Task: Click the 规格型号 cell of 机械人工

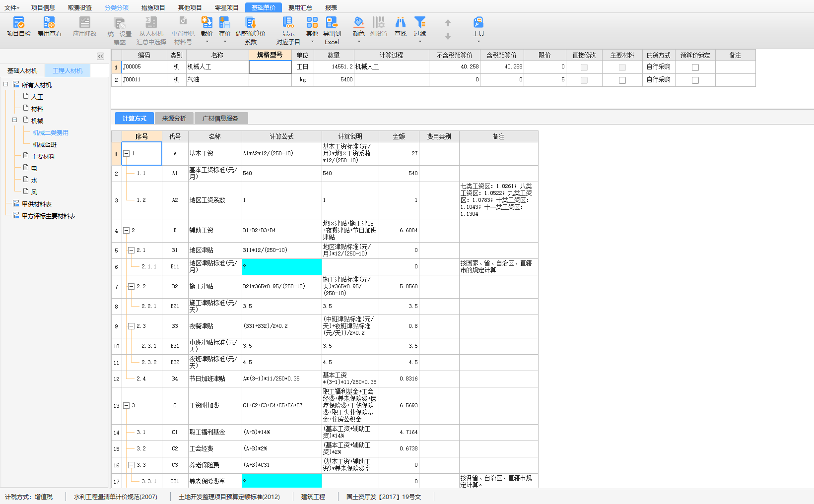Action: (270, 67)
